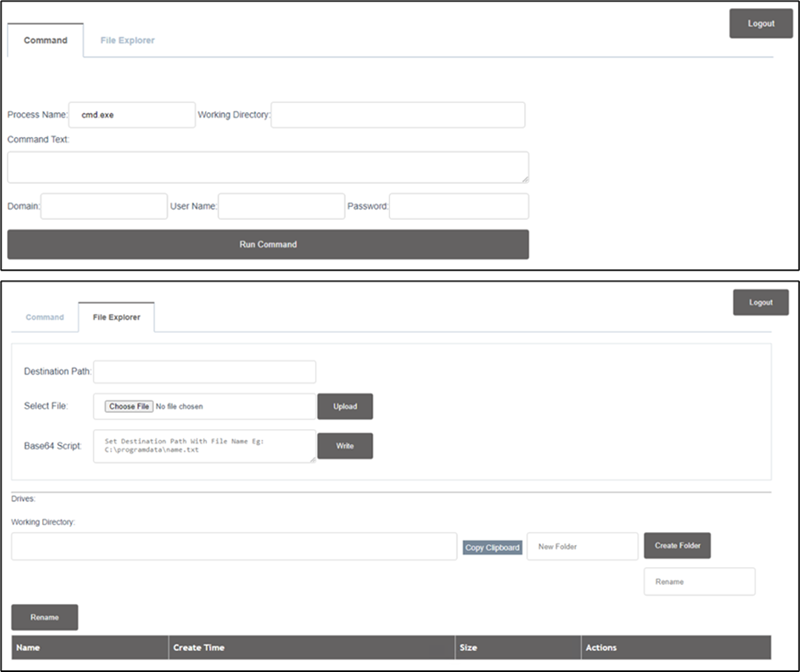Click the Rename button

coord(45,617)
